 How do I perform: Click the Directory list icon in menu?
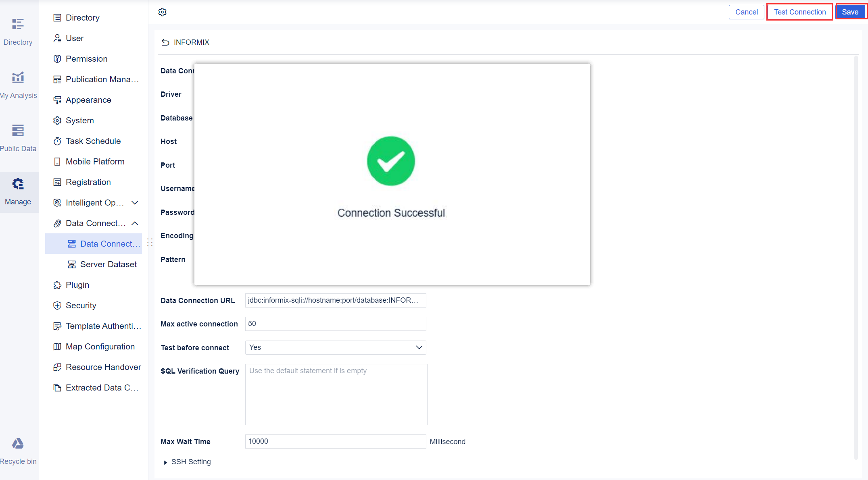[57, 18]
